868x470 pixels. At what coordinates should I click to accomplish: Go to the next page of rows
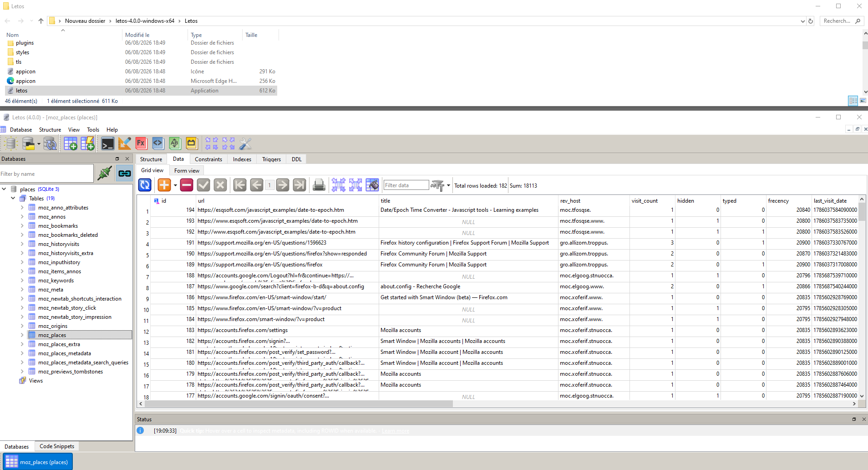(283, 185)
